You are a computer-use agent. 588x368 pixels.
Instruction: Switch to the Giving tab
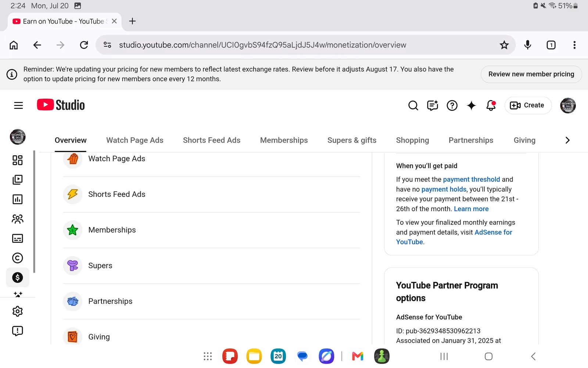pos(524,140)
